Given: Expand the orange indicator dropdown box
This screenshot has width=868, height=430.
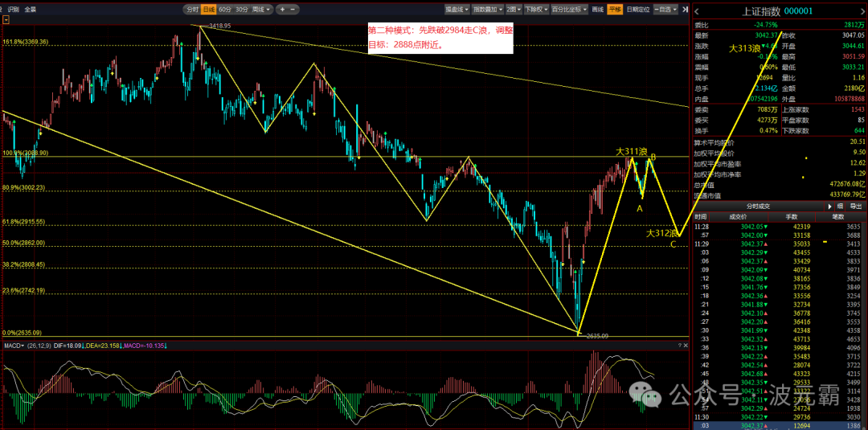Looking at the screenshot, I should point(6,19).
